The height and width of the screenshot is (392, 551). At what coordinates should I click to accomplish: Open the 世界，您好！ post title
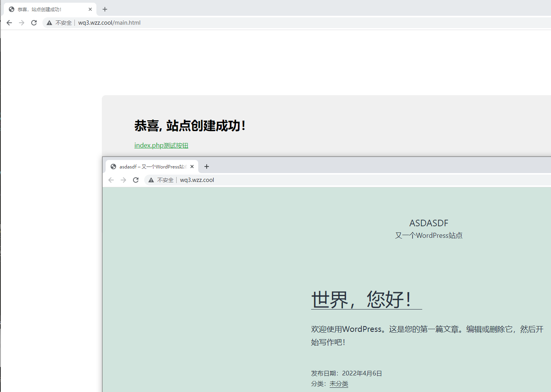[x=367, y=299]
